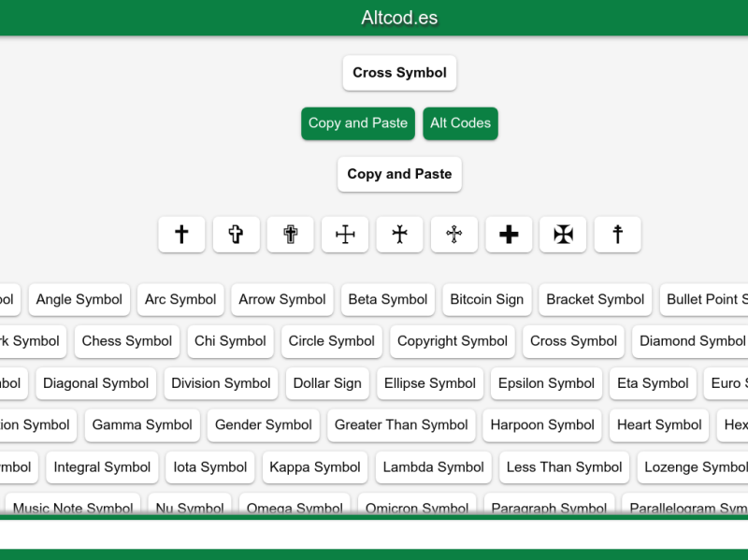The width and height of the screenshot is (748, 560).
Task: Browse the Lambda Symbol page
Action: point(433,467)
